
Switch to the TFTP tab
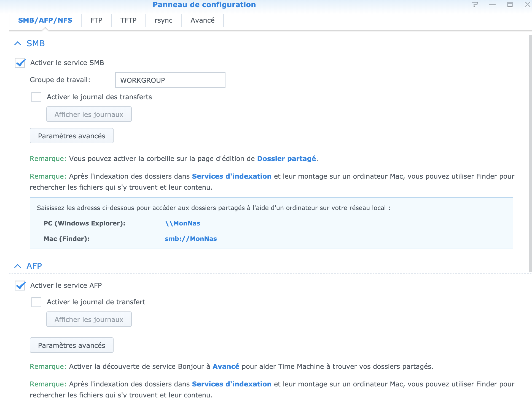[128, 20]
